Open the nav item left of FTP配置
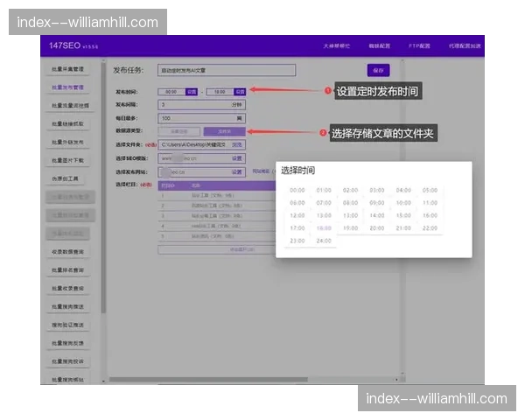525x420 pixels. click(380, 45)
